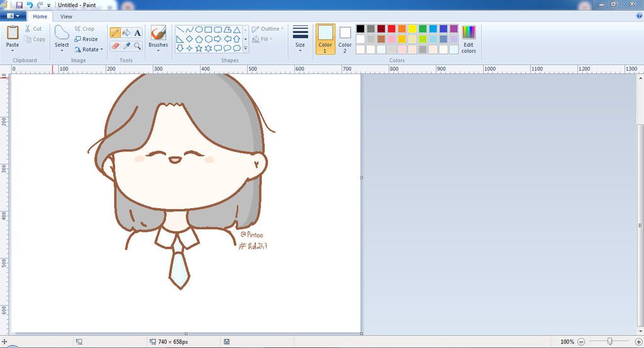The width and height of the screenshot is (644, 348).
Task: Open the Resize dialog
Action: pos(86,39)
